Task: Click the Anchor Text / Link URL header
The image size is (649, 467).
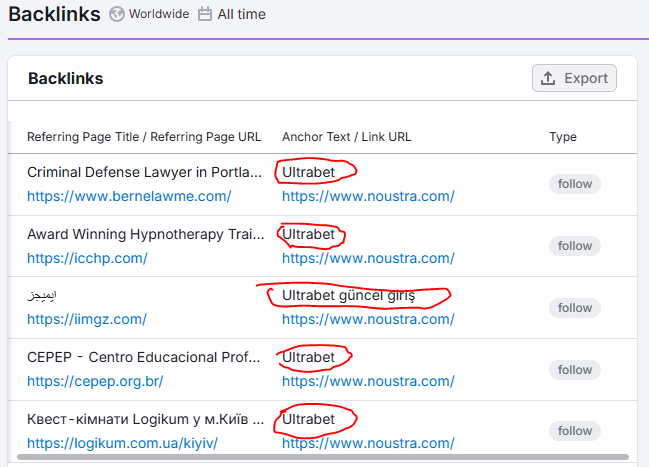Action: click(x=347, y=137)
